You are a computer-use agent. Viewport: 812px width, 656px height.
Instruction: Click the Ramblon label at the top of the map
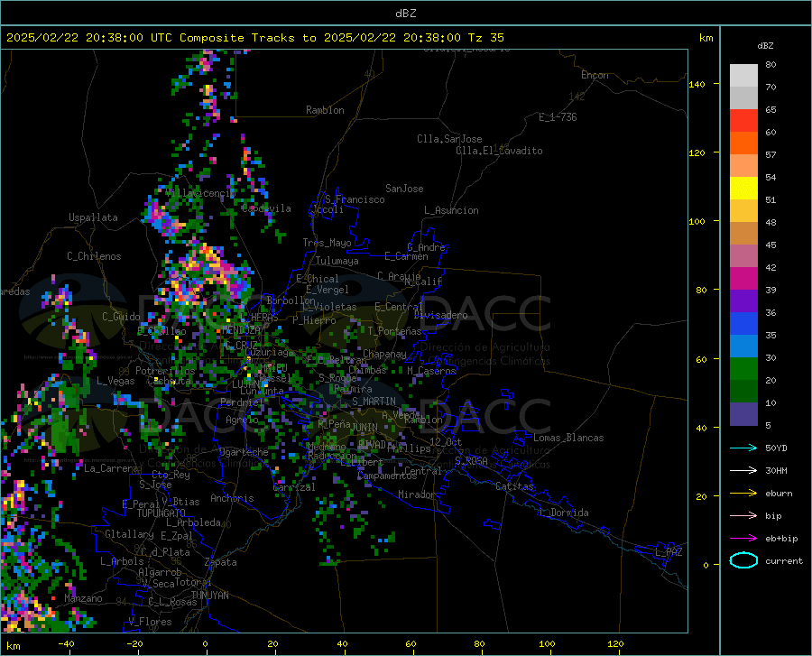[x=325, y=110]
